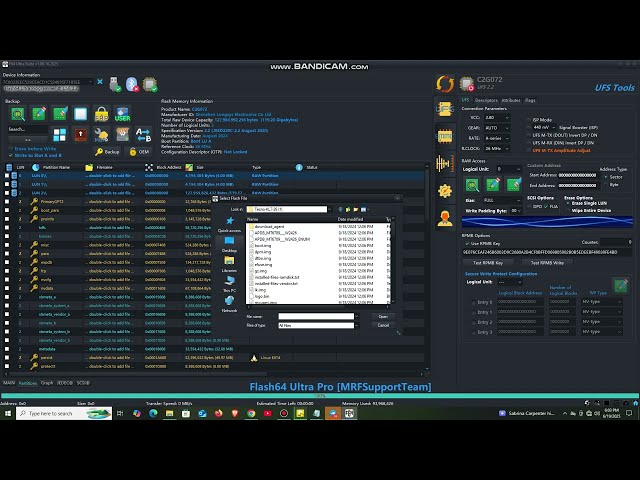Select the UFS chip icon in the sidebar
640x480 pixels.
pyautogui.click(x=445, y=109)
